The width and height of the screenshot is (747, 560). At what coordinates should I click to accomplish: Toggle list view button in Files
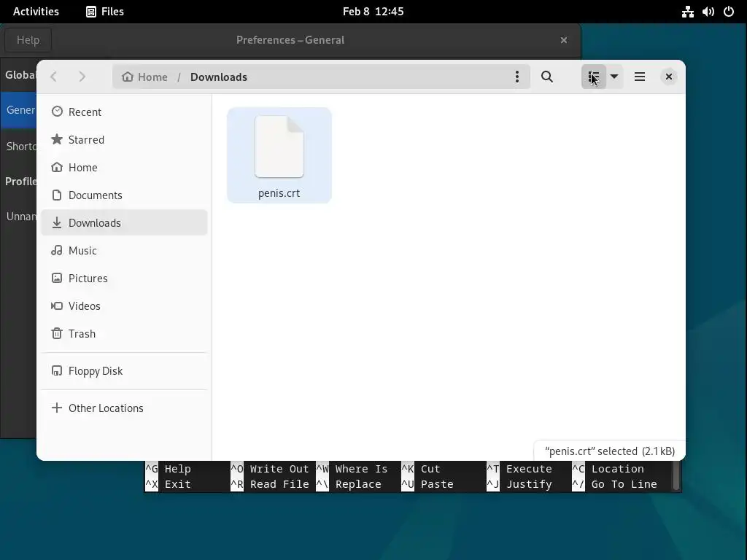coord(594,77)
